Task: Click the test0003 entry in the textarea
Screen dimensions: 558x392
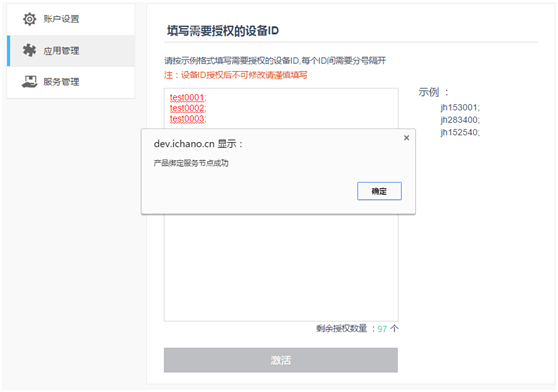Action: [188, 118]
